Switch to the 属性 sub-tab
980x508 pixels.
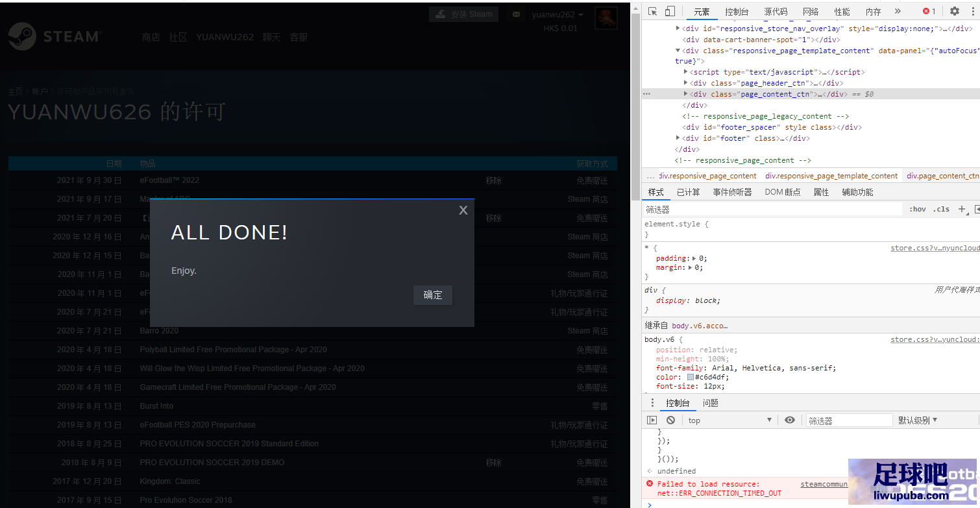coord(821,192)
